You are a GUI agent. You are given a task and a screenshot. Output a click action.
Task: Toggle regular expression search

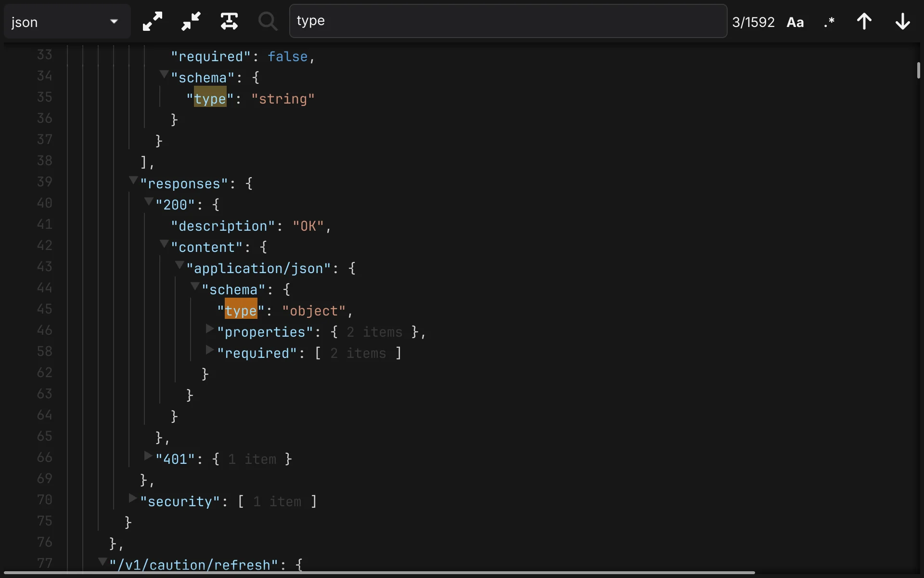click(x=829, y=22)
